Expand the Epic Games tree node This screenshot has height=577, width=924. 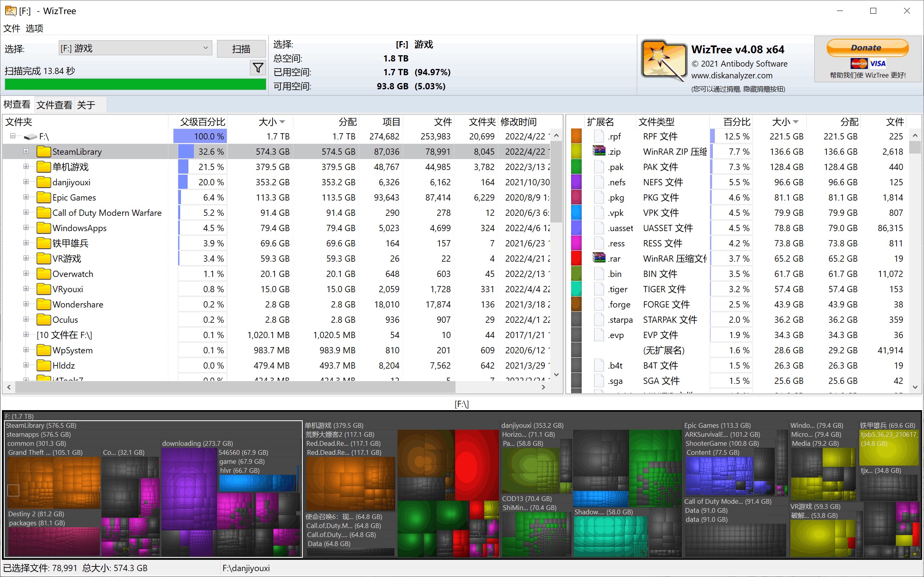[26, 197]
